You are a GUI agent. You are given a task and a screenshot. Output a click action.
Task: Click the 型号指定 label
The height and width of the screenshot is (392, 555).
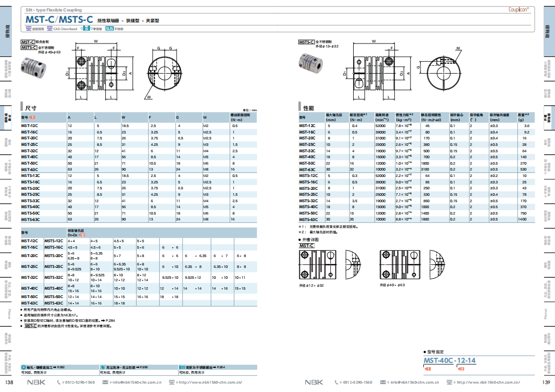pos(435,351)
